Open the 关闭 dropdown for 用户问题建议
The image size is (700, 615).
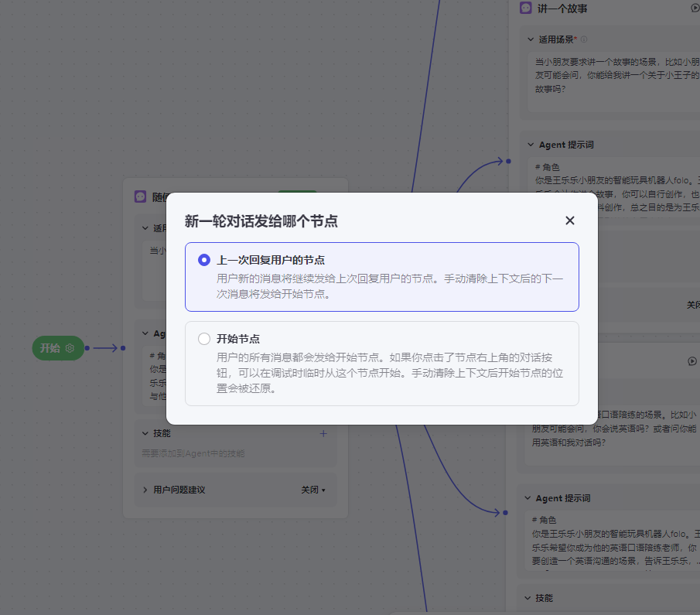click(x=313, y=490)
